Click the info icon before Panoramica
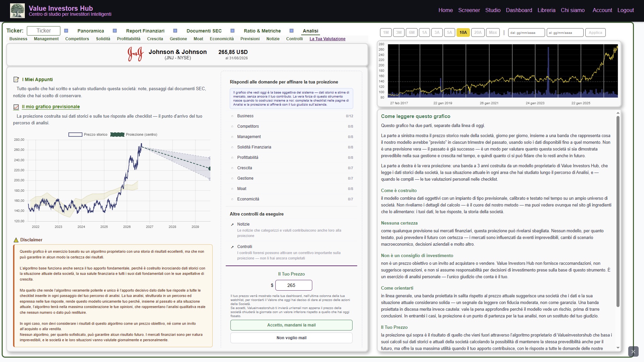The height and width of the screenshot is (362, 644). 66,31
